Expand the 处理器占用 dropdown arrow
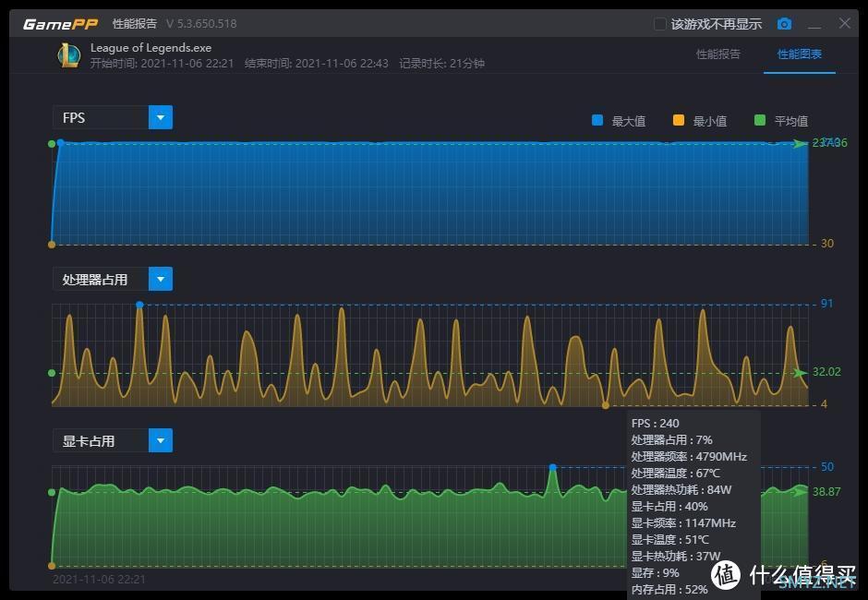Viewport: 868px width, 600px height. click(161, 279)
